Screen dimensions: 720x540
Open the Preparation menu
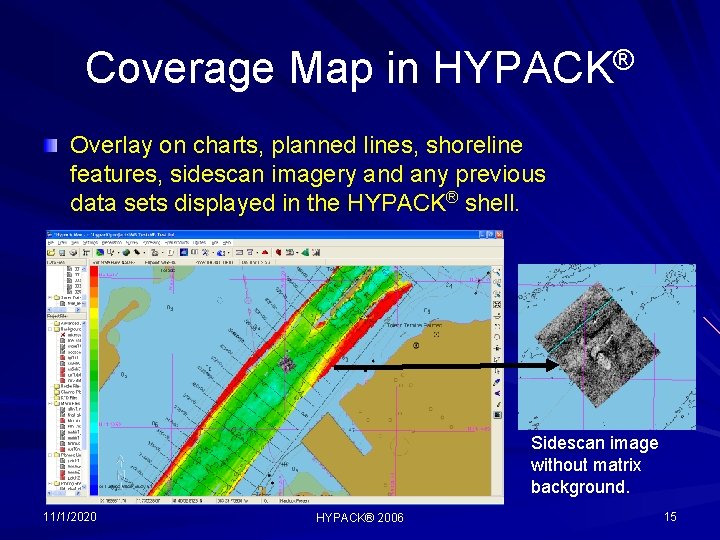point(112,242)
